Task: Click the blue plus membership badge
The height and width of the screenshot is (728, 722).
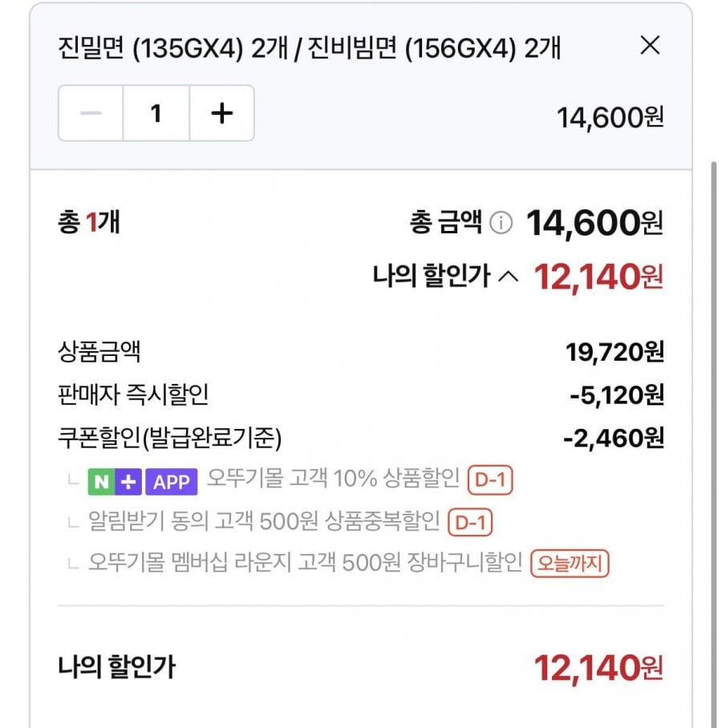Action: click(128, 481)
